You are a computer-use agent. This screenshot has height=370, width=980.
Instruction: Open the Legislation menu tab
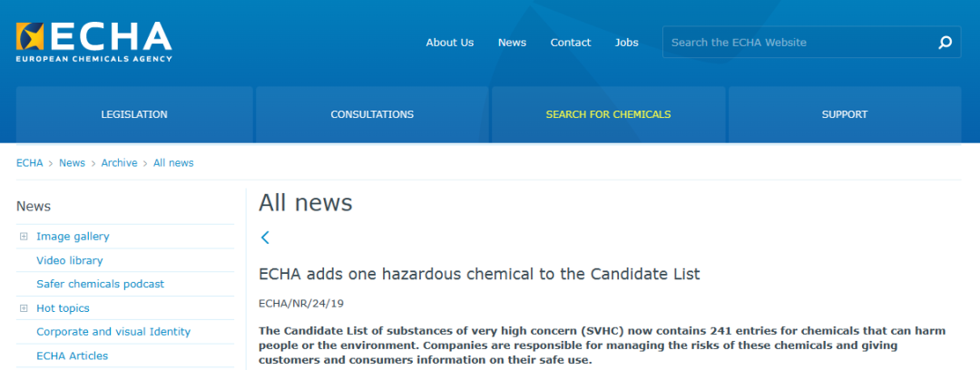[134, 115]
